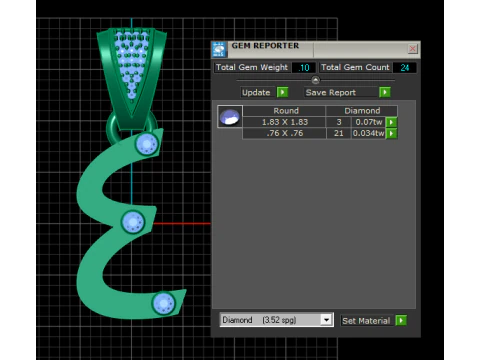480x360 pixels.
Task: Click the gem count cell 3
Action: (339, 122)
